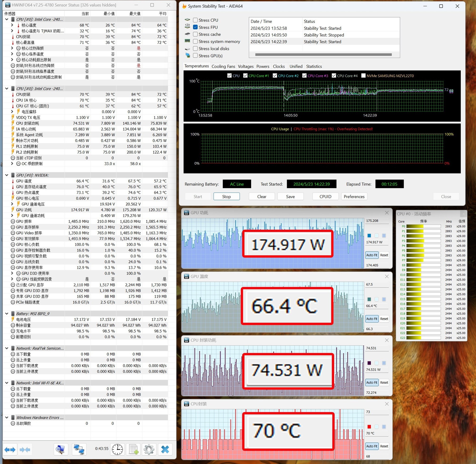Image resolution: width=476 pixels, height=464 pixels.
Task: Click Reset icon on CPU 封装 chart
Action: point(385,446)
